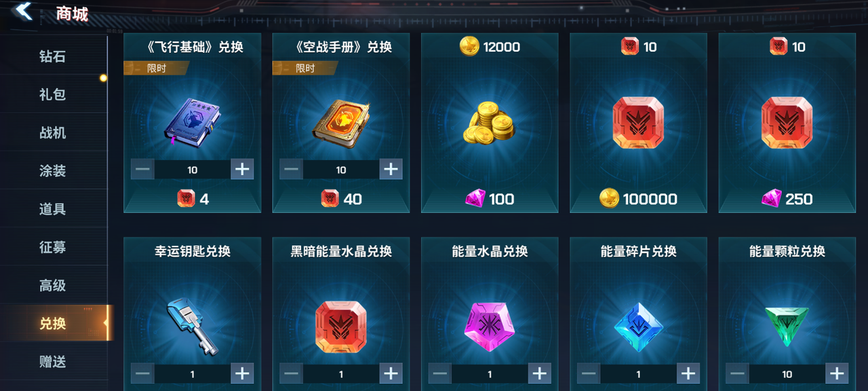Choose the 幸运钥匙 blue key icon
The height and width of the screenshot is (391, 868).
point(192,327)
